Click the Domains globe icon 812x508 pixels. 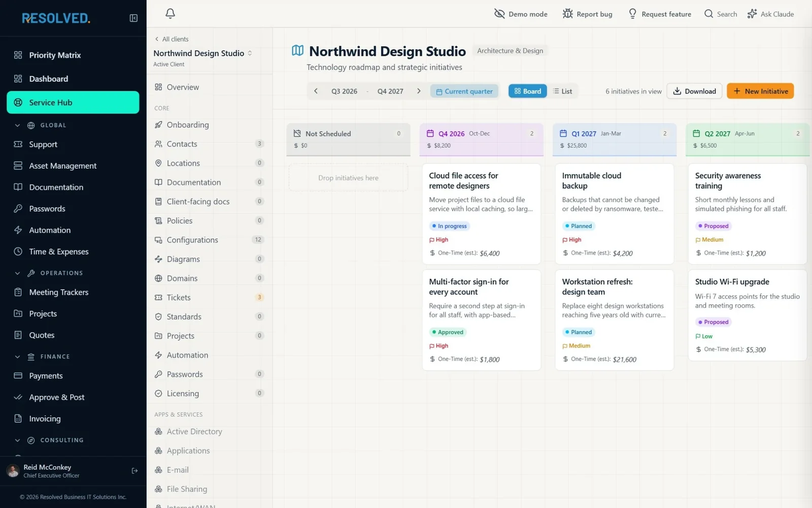coord(158,278)
